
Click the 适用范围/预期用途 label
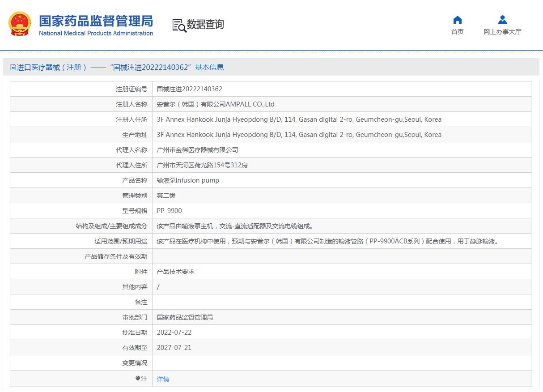[x=121, y=241]
